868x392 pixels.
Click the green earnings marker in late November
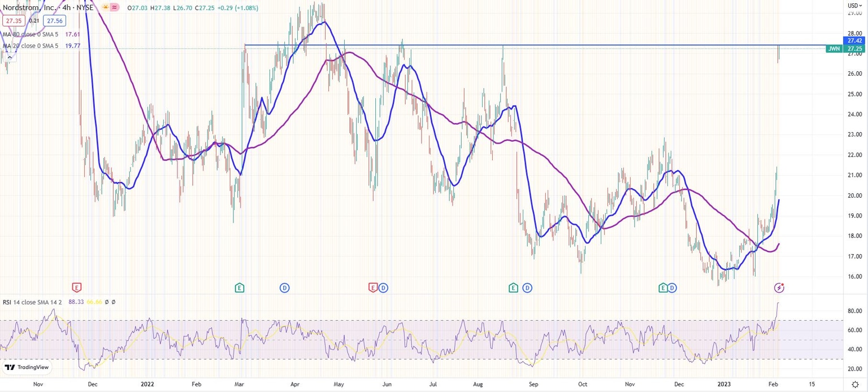[663, 288]
